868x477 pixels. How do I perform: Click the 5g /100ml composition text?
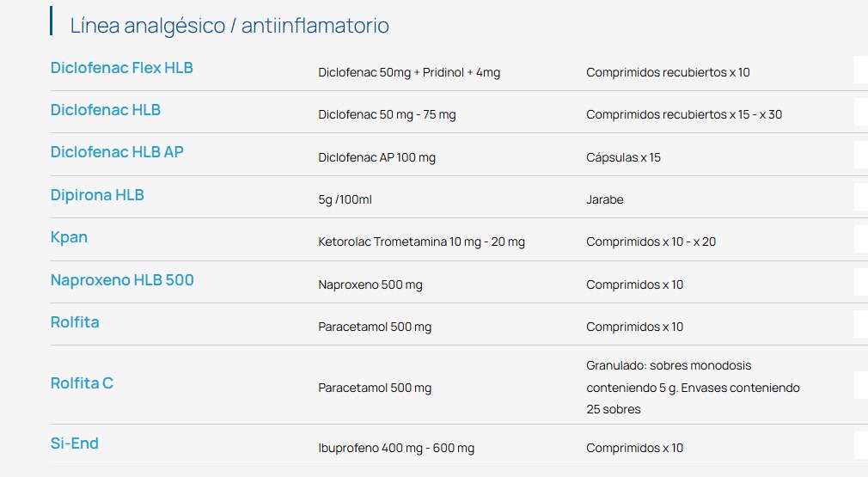tap(345, 200)
